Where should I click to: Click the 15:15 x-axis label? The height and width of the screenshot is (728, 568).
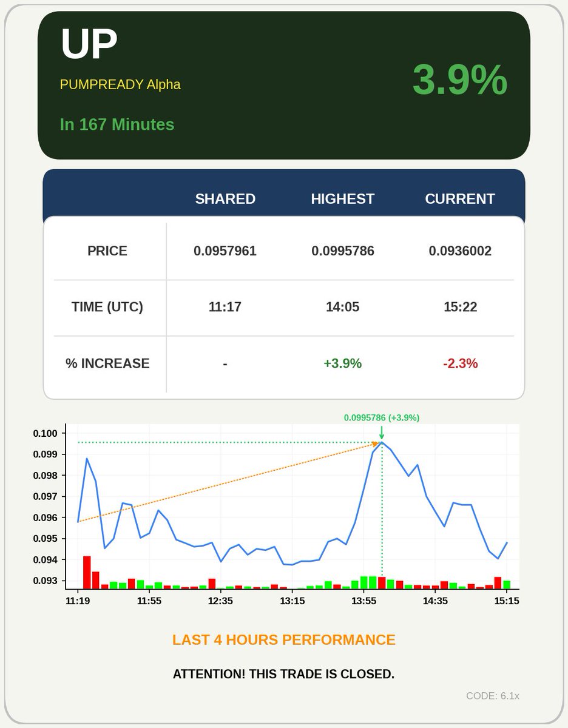[x=507, y=601]
